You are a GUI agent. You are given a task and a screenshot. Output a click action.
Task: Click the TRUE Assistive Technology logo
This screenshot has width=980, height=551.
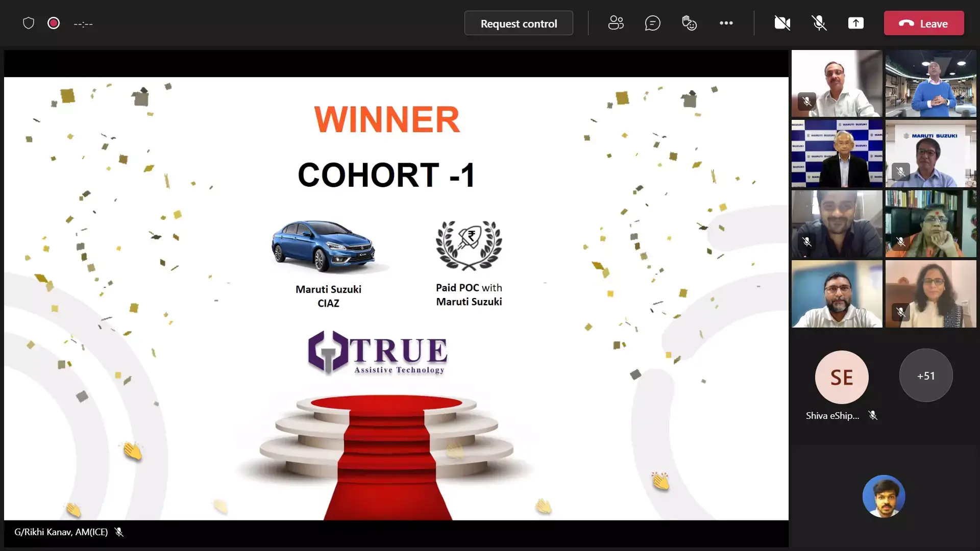click(x=378, y=353)
